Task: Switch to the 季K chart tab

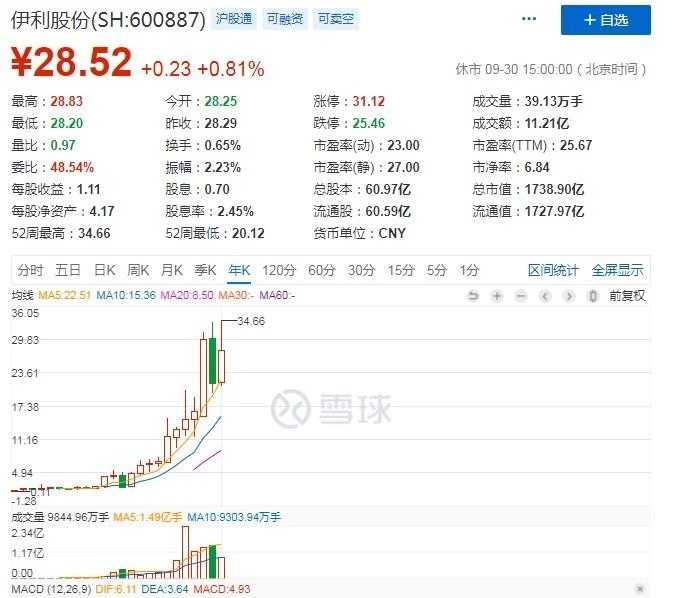Action: click(x=205, y=271)
